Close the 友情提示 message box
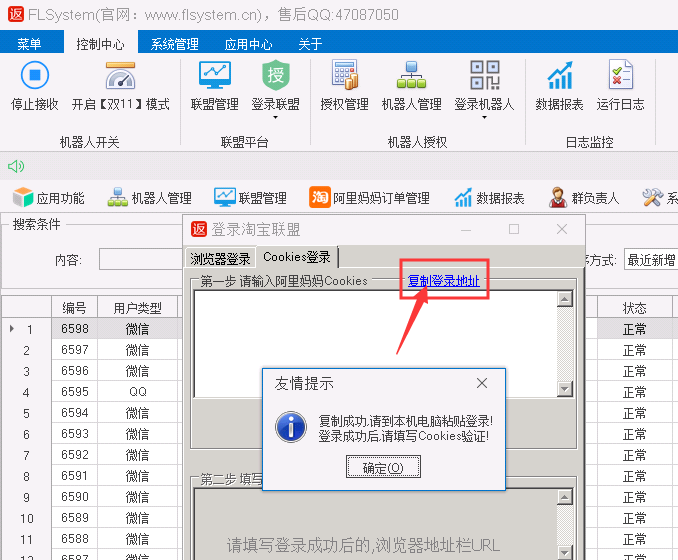Image resolution: width=678 pixels, height=560 pixels. [x=482, y=383]
